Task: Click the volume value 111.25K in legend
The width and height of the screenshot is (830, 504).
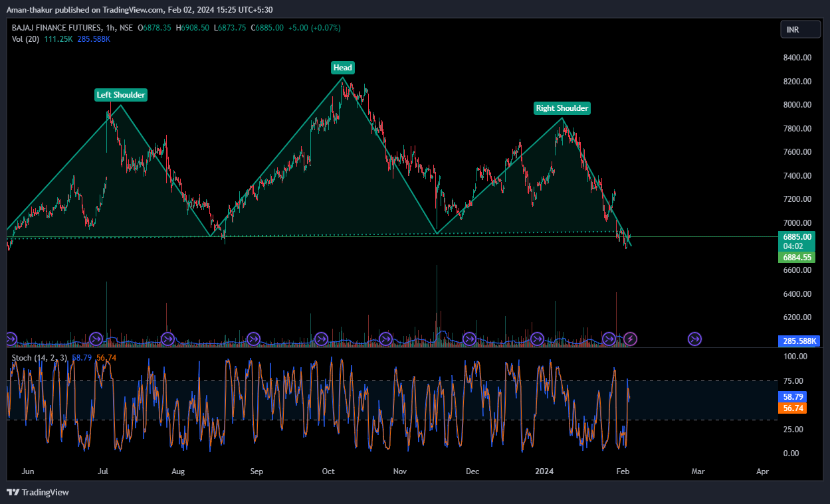Action: pyautogui.click(x=58, y=39)
